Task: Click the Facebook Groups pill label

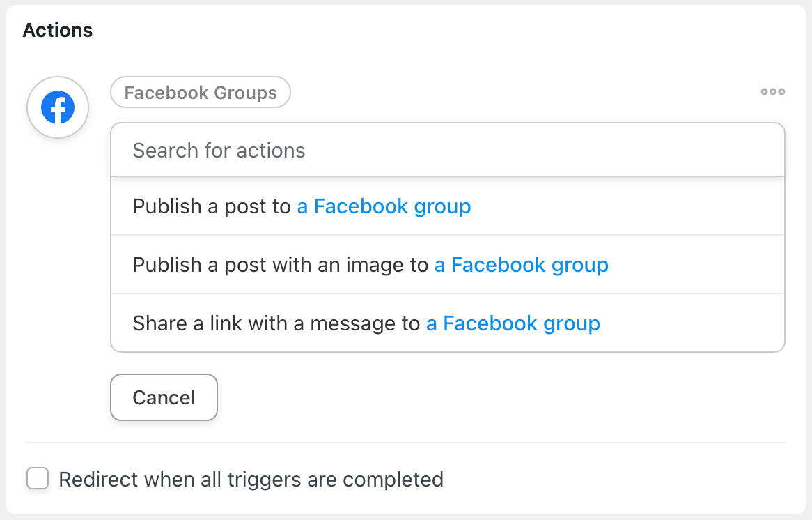Action: point(201,92)
